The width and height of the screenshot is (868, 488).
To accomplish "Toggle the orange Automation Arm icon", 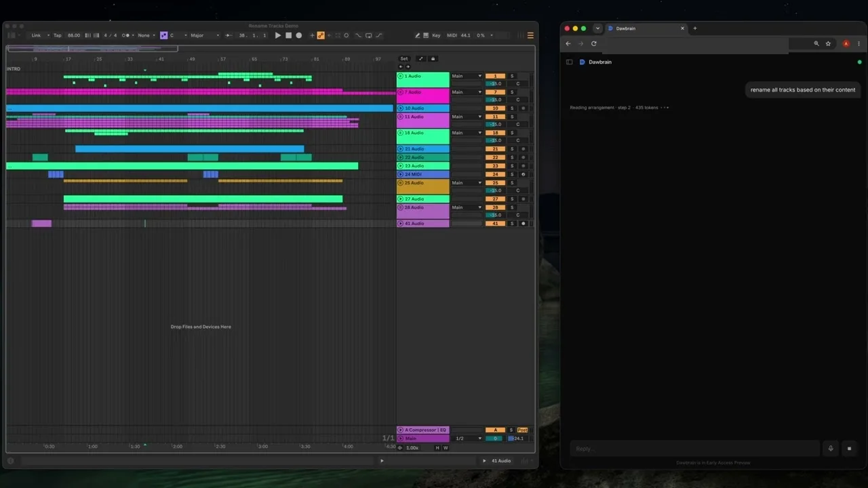I will [x=321, y=35].
